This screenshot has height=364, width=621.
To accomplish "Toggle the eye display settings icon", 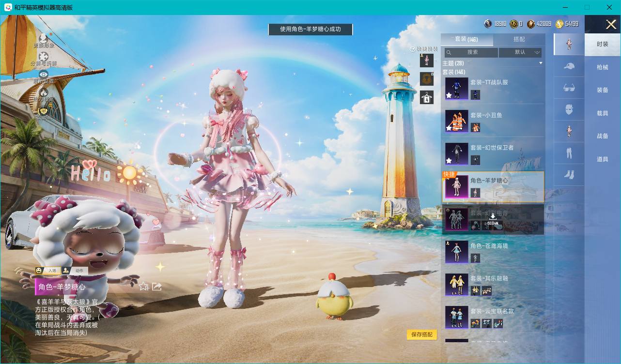I will click(x=44, y=74).
